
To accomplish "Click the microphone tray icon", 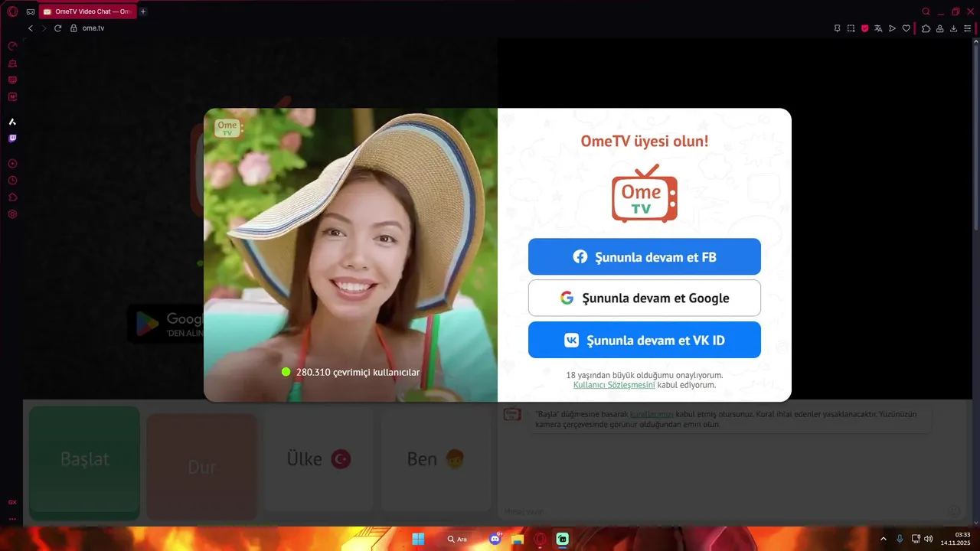I will pos(900,539).
